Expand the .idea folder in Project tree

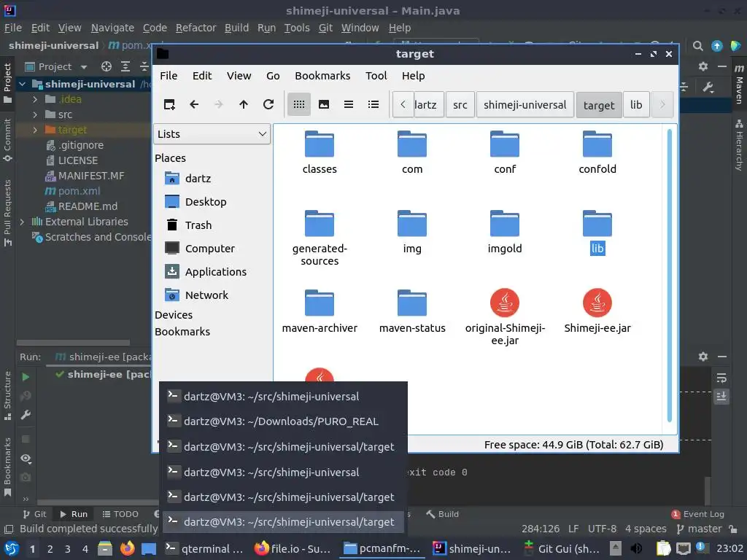[x=35, y=99]
